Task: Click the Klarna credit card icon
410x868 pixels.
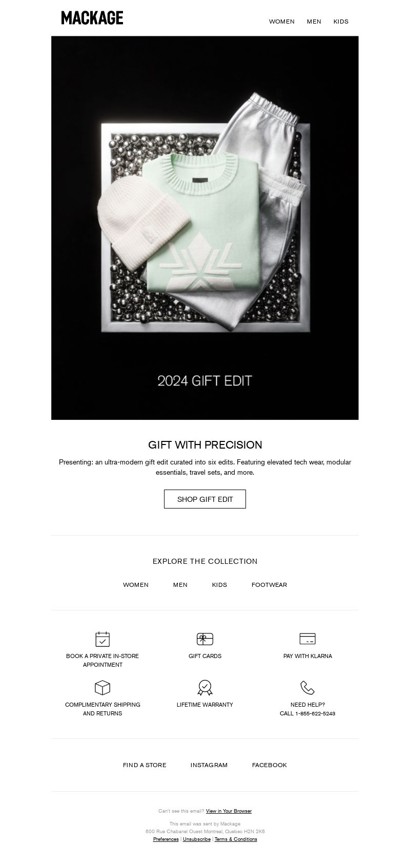Action: coord(307,639)
